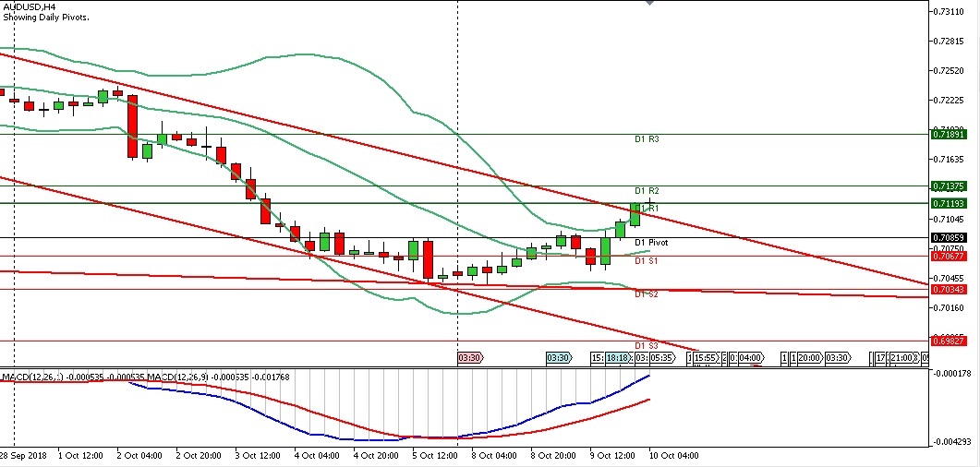Click the 5 Oct 12:00 time axis label
Viewport: 980px width, 467px height.
click(433, 455)
